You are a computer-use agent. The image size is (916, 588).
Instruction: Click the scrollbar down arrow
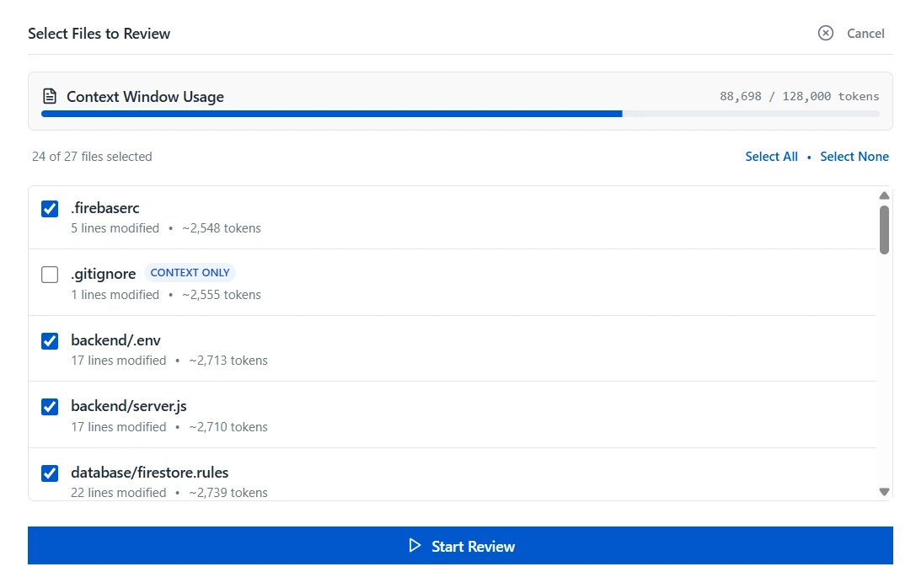pos(884,491)
